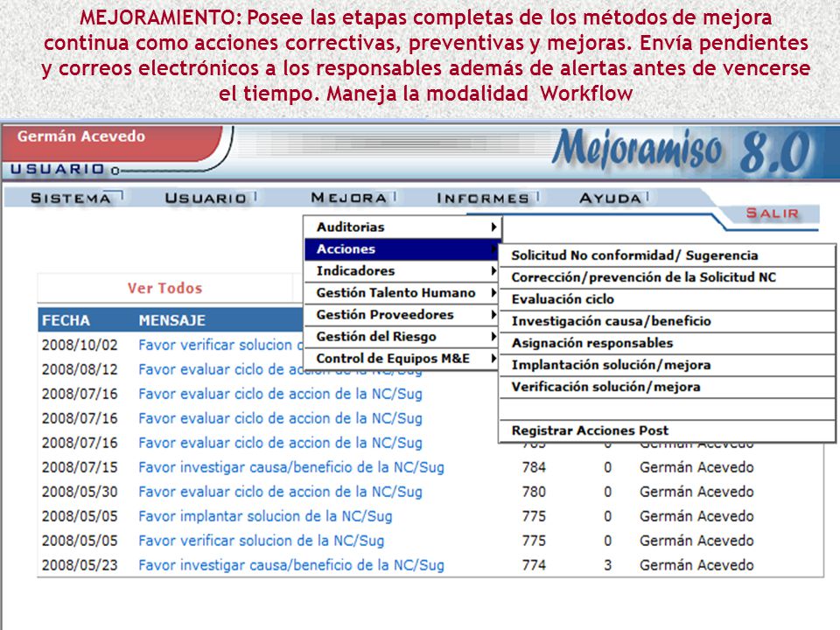This screenshot has height=630, width=840.
Task: Click the arrow beside Gestión Talento Humano
Action: coord(493,293)
